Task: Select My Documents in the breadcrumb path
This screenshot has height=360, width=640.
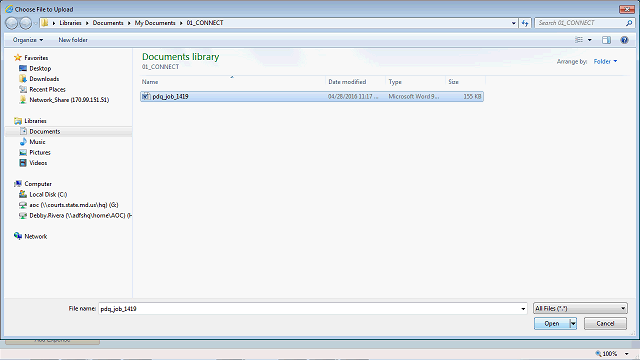Action: (155, 23)
